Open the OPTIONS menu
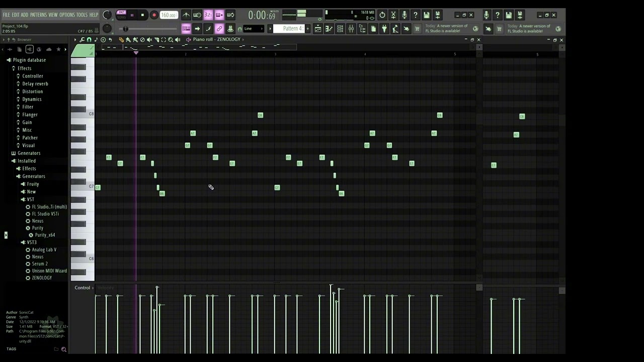The height and width of the screenshot is (362, 644). 67,15
